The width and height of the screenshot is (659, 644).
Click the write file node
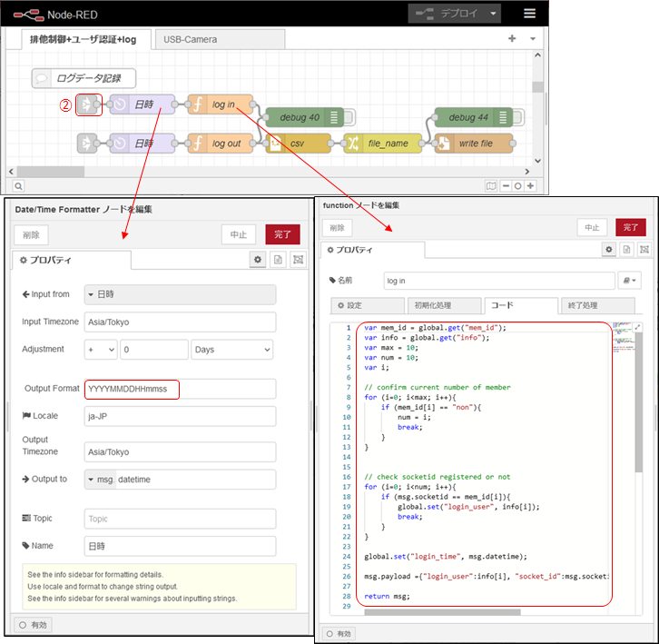coord(473,144)
